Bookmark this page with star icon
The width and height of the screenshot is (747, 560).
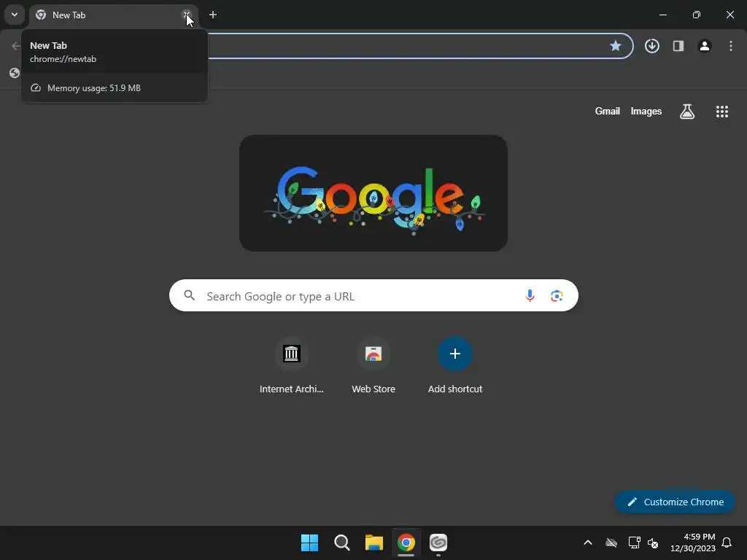click(x=616, y=46)
